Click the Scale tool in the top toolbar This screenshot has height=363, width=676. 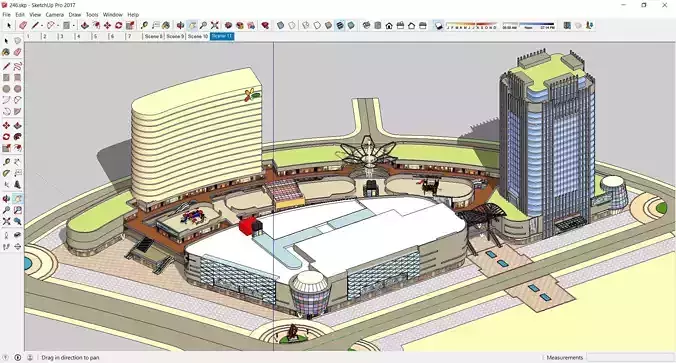(x=130, y=25)
